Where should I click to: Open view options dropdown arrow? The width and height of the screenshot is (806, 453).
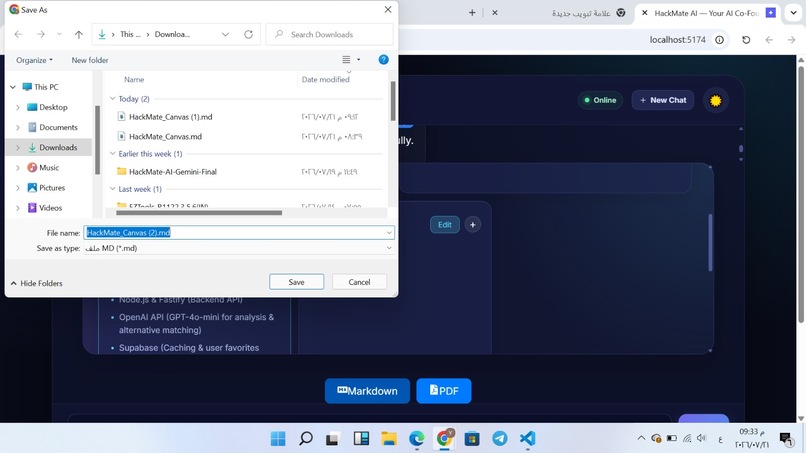[359, 60]
